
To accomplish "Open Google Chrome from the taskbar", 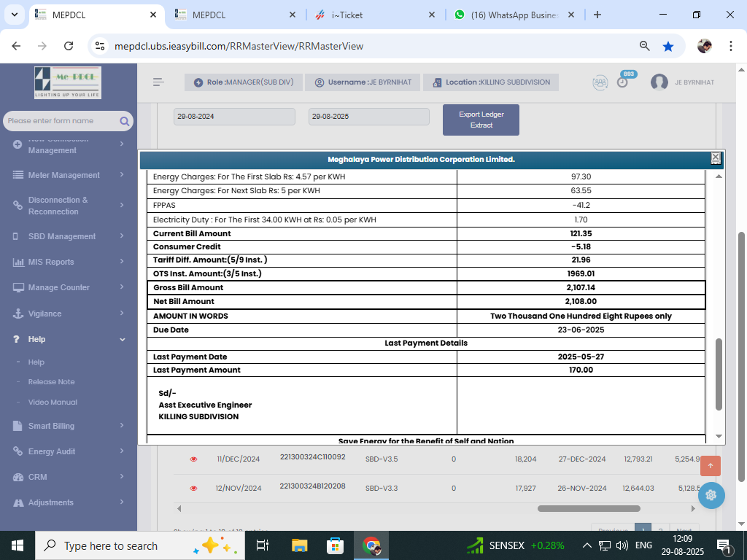I will [x=372, y=545].
